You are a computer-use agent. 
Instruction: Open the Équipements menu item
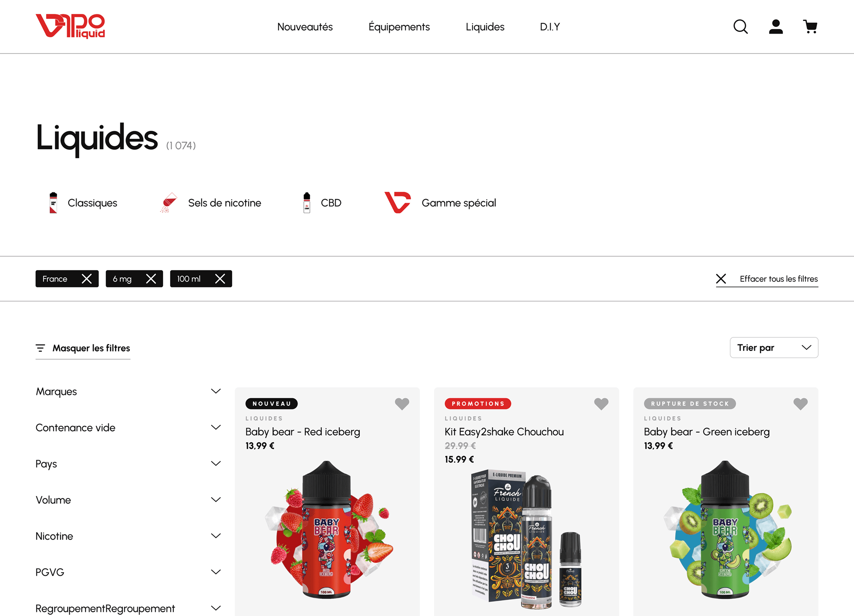(399, 27)
